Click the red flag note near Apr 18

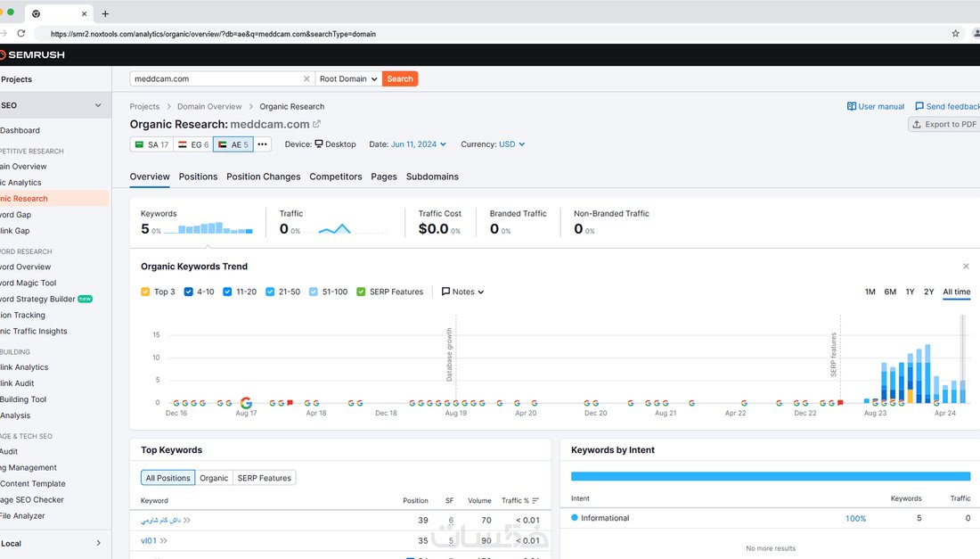coord(290,403)
